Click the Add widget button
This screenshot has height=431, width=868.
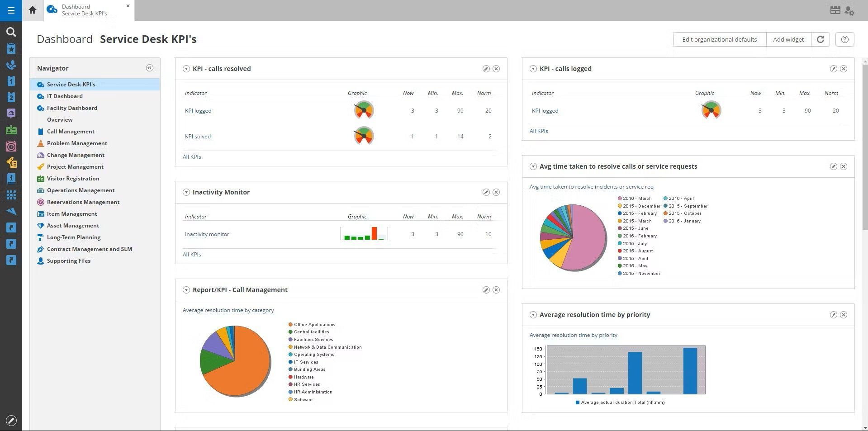[x=788, y=39]
